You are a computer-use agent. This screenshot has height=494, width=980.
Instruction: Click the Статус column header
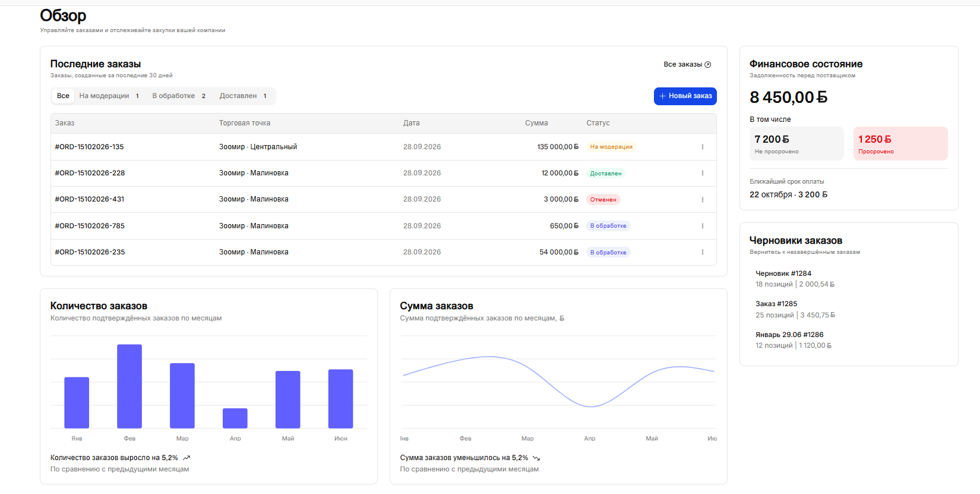(x=598, y=123)
